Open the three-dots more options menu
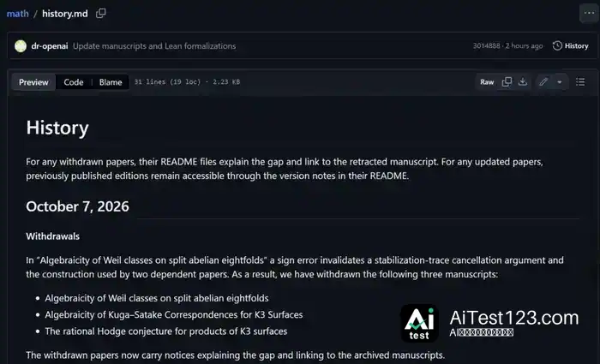Viewport: 600px width, 364px height. (589, 13)
